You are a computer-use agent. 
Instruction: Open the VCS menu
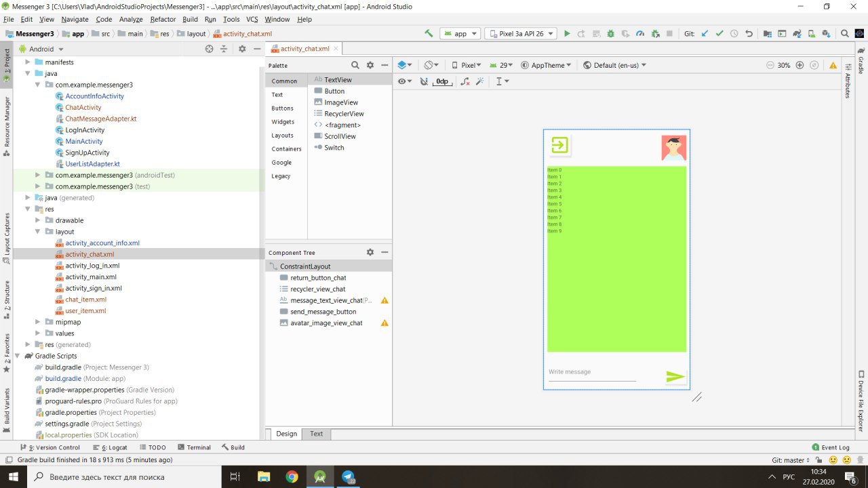pos(252,20)
